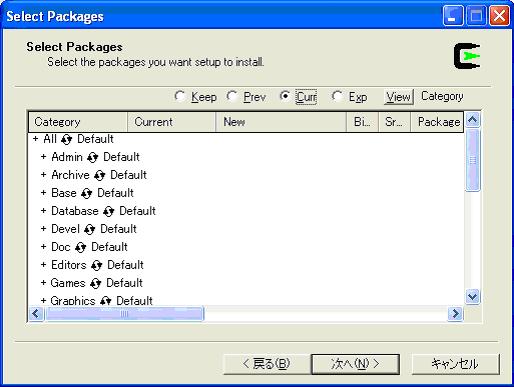Proceed with the 次へ(N) button

coord(355,364)
